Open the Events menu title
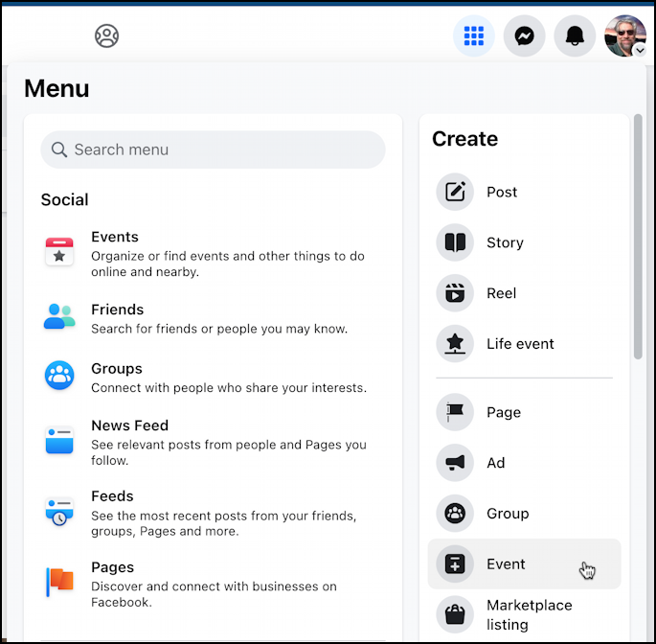 point(115,237)
